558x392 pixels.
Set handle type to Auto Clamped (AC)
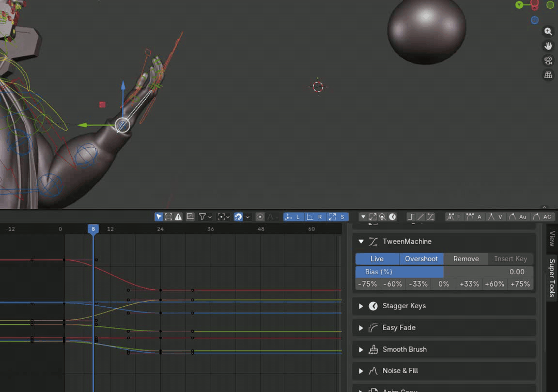click(542, 216)
